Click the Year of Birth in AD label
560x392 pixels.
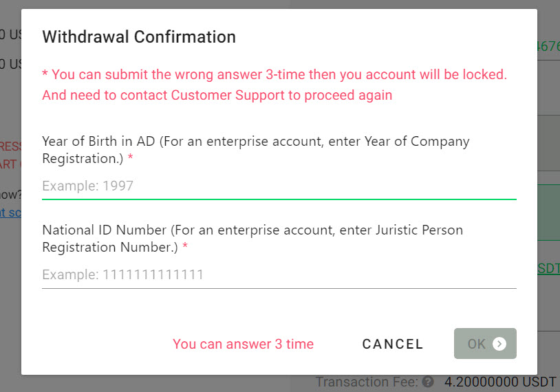255,150
